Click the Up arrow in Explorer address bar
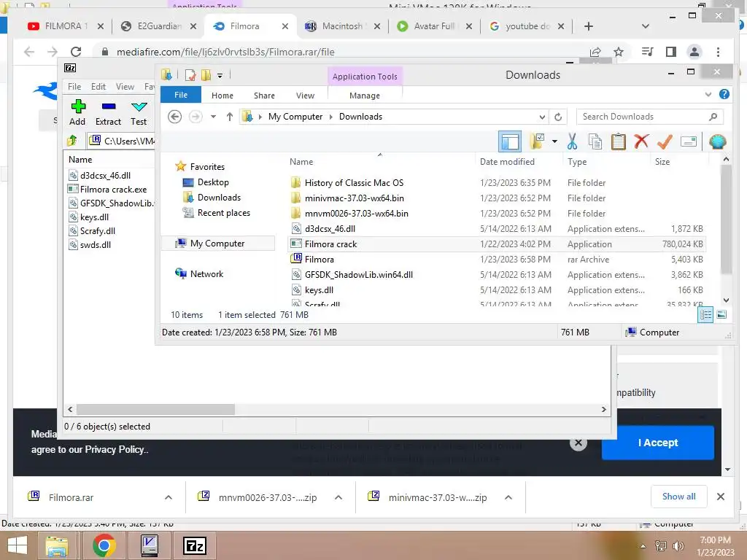 point(230,117)
